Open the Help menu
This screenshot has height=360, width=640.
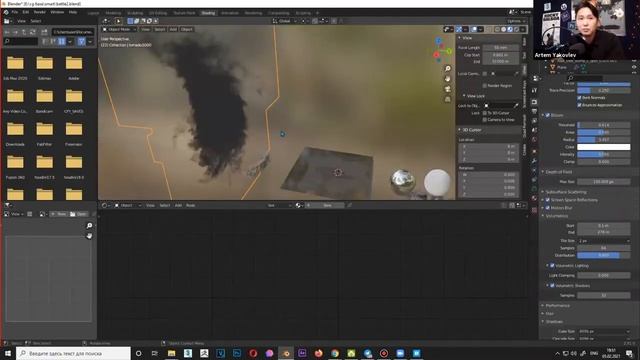tap(73, 12)
